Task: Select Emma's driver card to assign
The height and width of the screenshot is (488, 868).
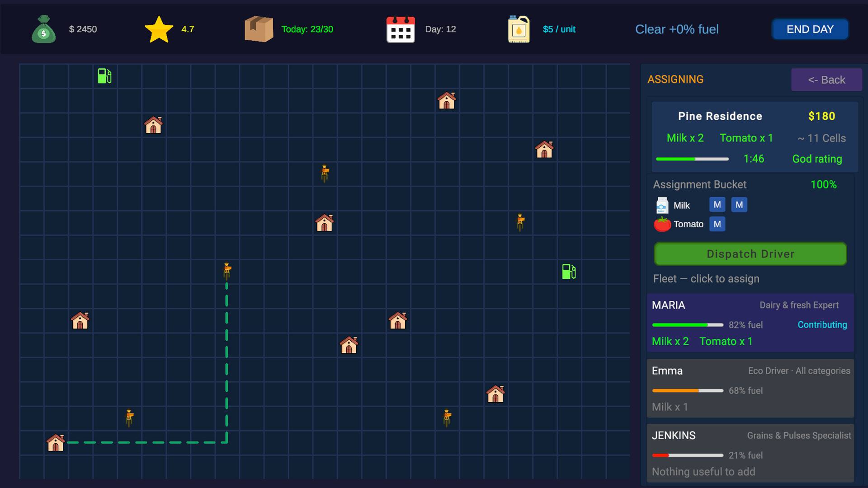Action: (x=750, y=388)
